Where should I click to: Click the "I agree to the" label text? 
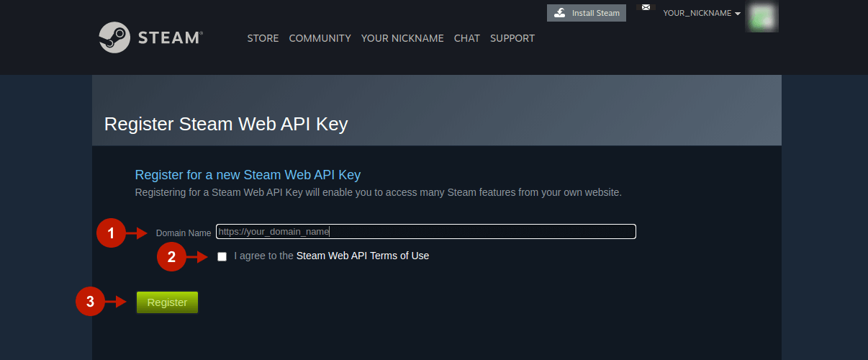pyautogui.click(x=263, y=256)
